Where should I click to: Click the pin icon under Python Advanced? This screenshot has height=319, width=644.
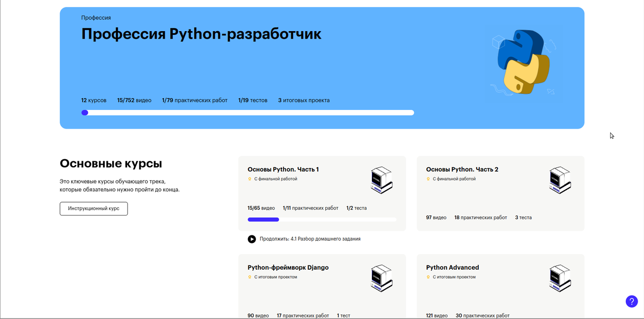click(x=428, y=277)
